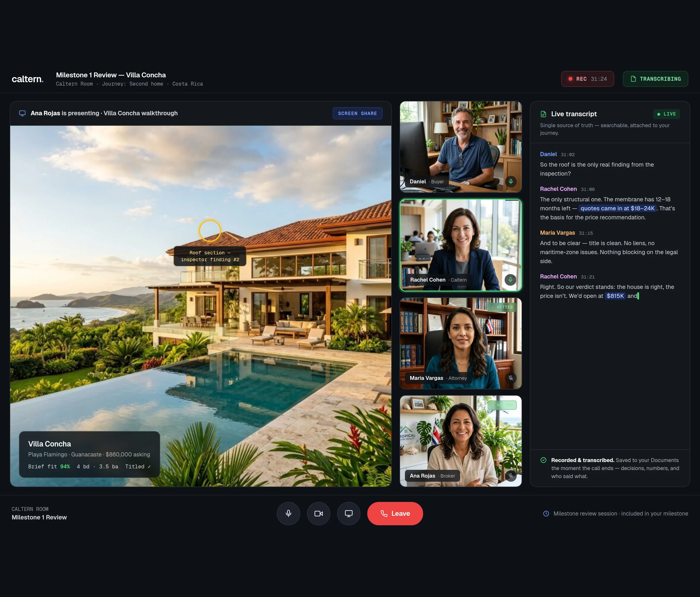Open Rachel Cohen's video tile
Viewport: 700px width, 597px height.
coord(461,245)
